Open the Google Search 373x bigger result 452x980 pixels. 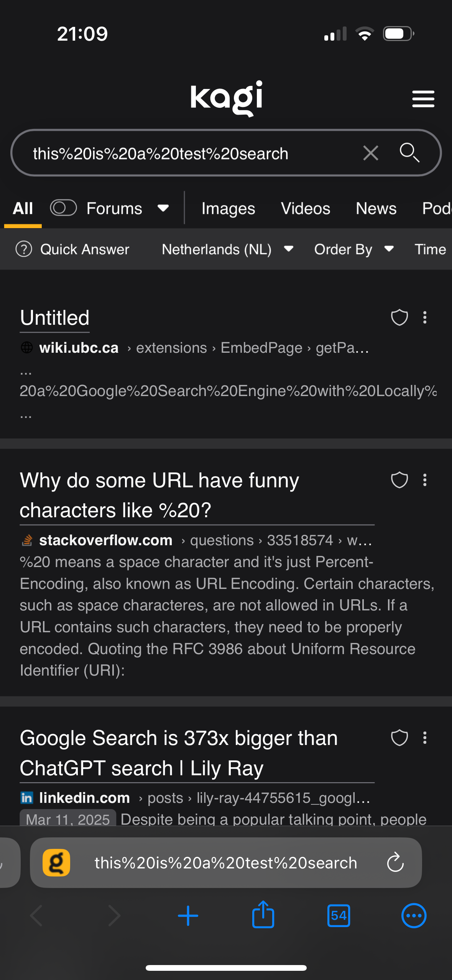click(x=178, y=753)
